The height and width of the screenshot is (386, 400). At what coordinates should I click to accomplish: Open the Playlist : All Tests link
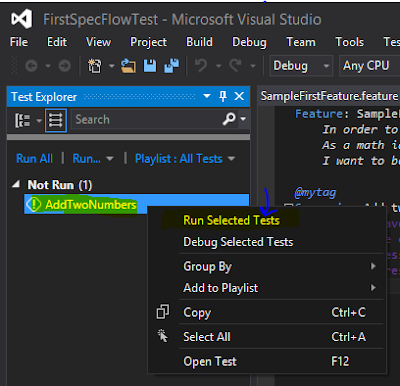point(178,159)
